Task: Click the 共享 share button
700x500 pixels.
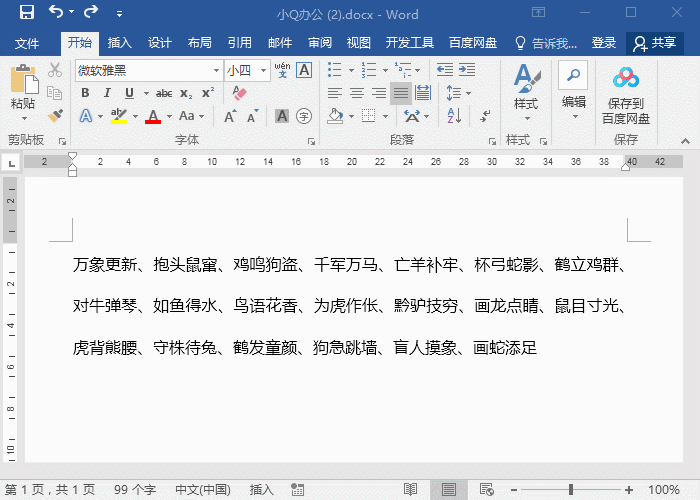Action: [x=655, y=43]
